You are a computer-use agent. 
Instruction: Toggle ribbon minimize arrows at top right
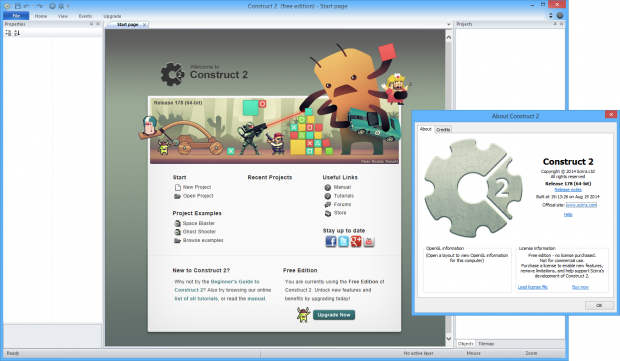tap(551, 15)
